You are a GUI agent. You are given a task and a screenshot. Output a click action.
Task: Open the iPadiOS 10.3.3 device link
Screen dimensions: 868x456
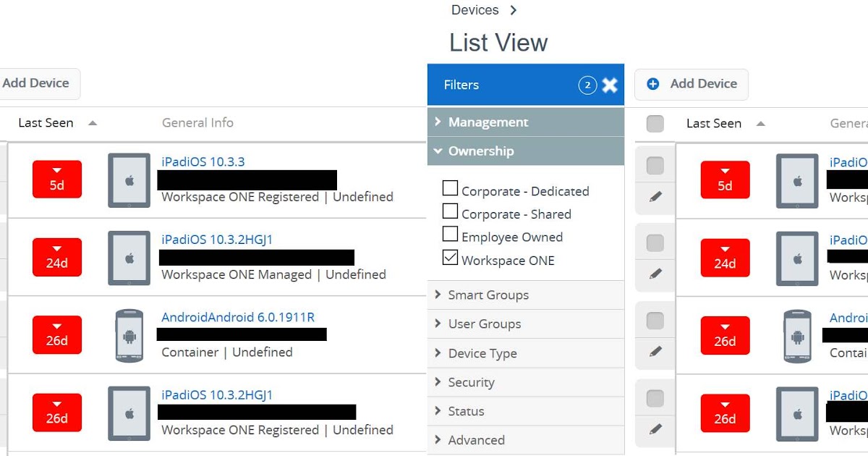[x=203, y=161]
